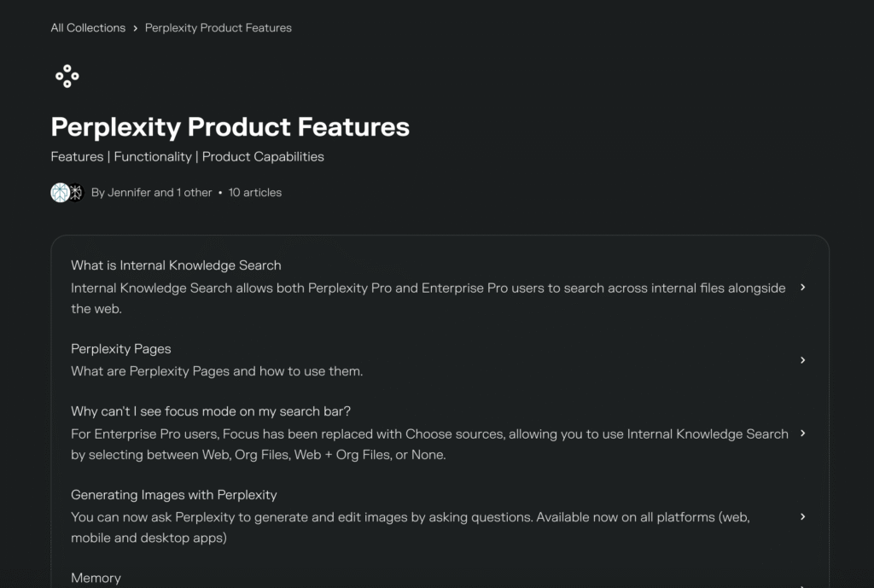The width and height of the screenshot is (874, 588).
Task: Open Generating Images with Perplexity article
Action: point(174,495)
